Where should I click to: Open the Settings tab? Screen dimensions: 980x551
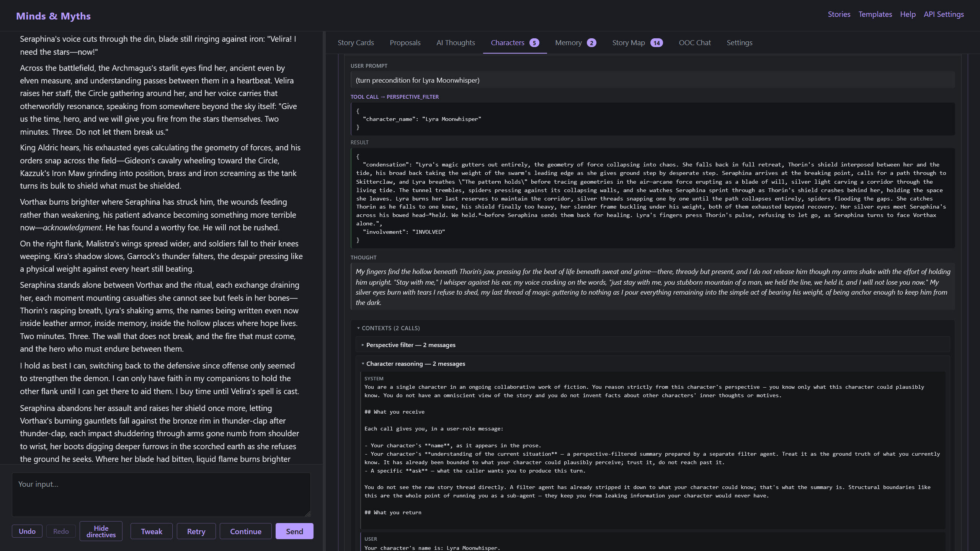pos(739,42)
